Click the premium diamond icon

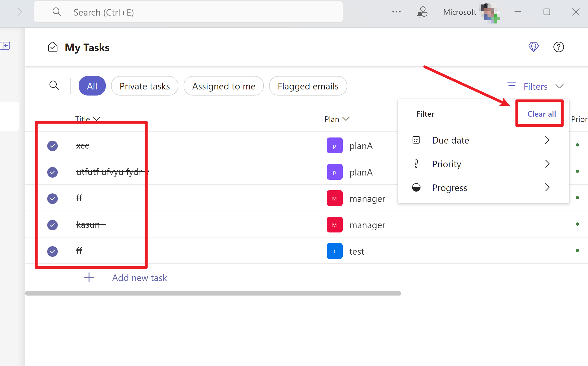533,47
